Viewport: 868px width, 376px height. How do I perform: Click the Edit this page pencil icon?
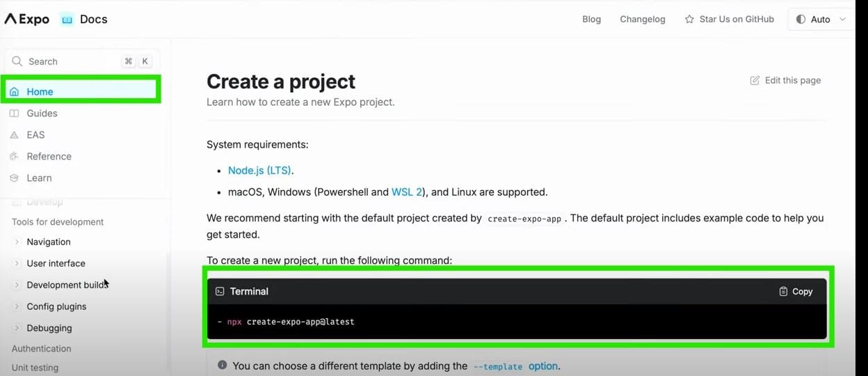coord(755,81)
